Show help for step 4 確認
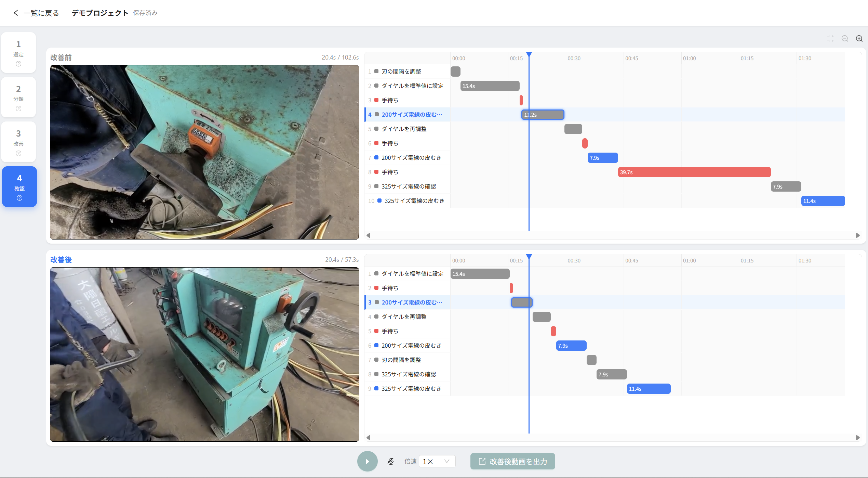This screenshot has width=868, height=478. pos(19,198)
